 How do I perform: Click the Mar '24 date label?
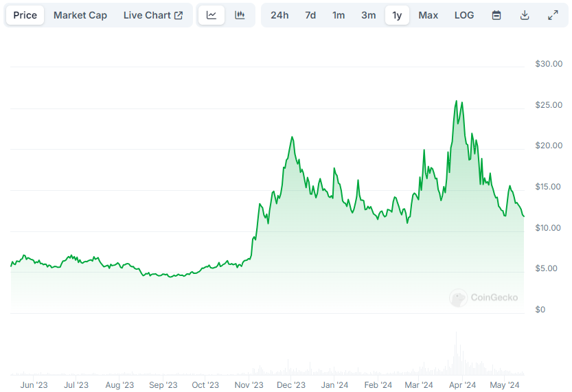click(419, 385)
